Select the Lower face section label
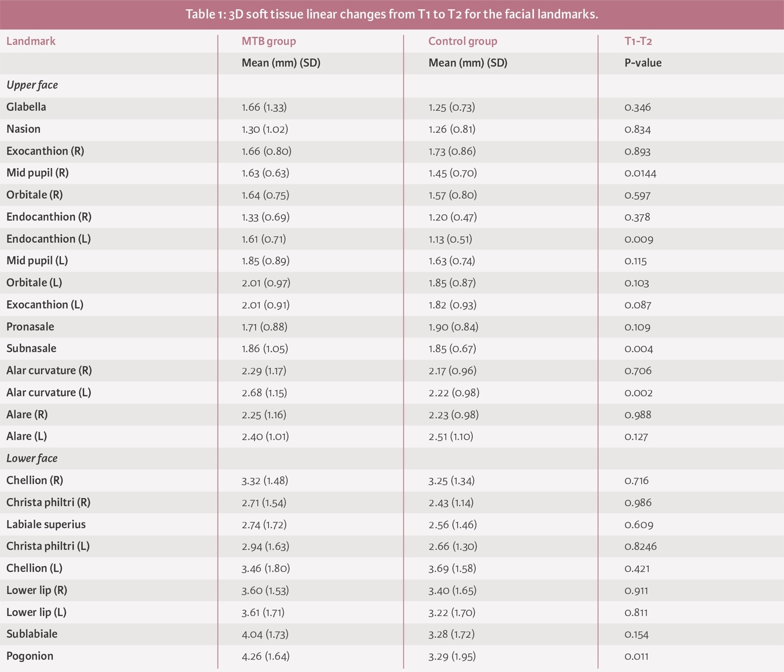 click(32, 458)
